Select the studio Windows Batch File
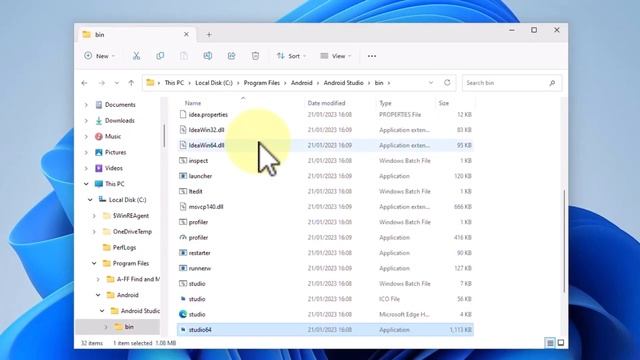 325,284
